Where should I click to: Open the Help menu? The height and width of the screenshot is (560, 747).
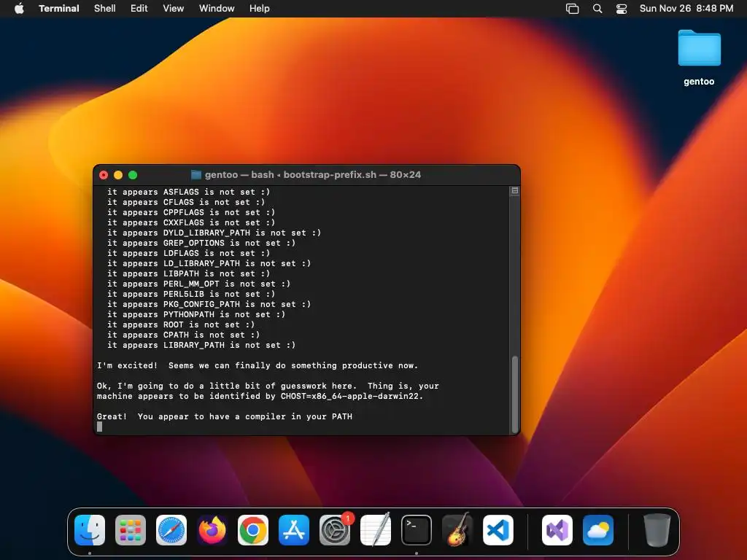tap(260, 9)
